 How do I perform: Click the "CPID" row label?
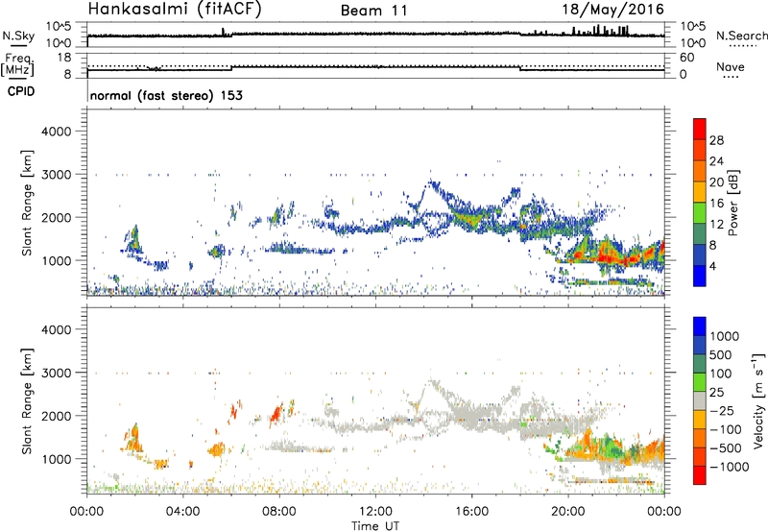pyautogui.click(x=21, y=91)
